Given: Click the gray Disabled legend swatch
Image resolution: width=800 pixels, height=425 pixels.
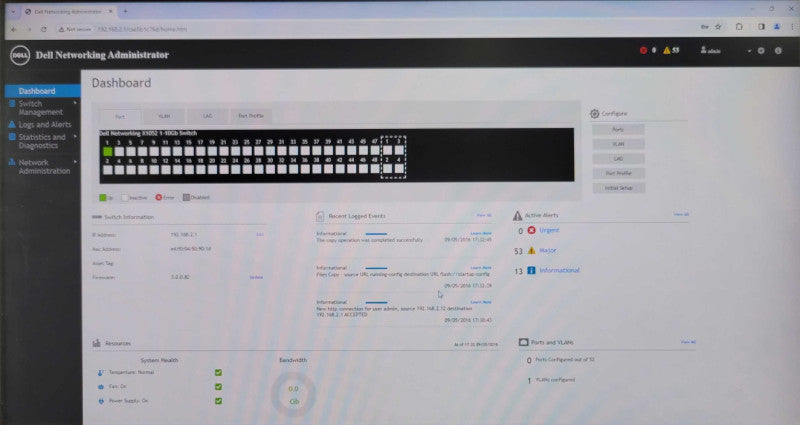Looking at the screenshot, I should pos(186,197).
